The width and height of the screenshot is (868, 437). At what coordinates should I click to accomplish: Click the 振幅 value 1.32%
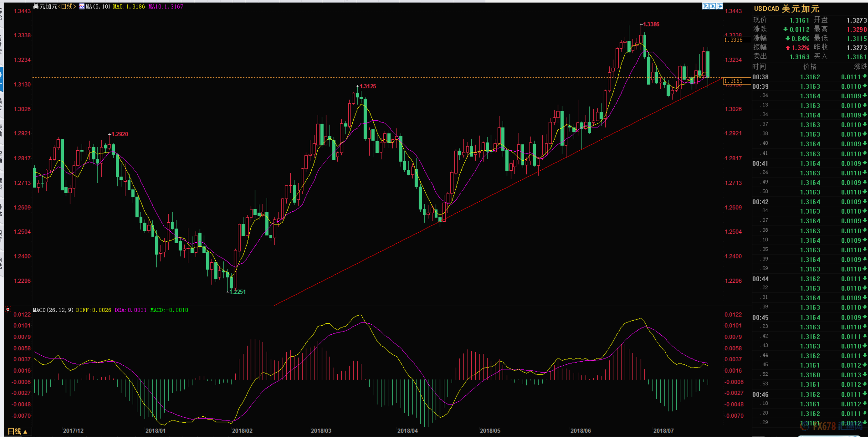point(800,48)
